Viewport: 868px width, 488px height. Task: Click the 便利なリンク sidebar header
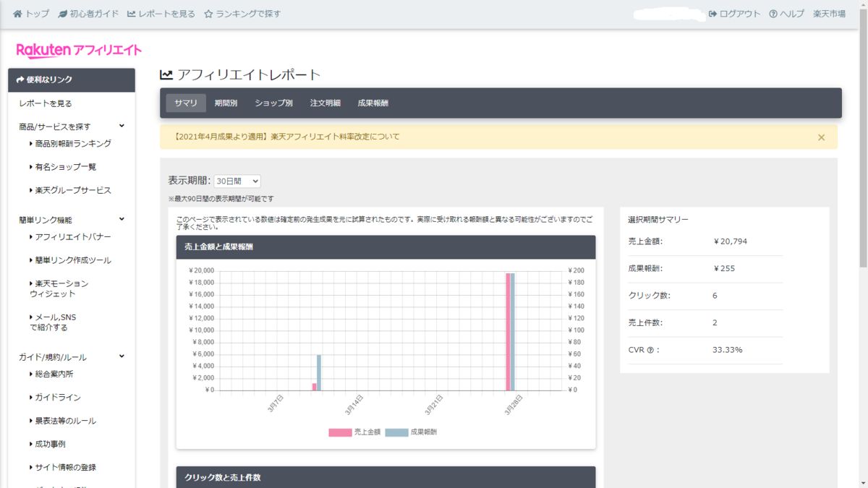72,80
